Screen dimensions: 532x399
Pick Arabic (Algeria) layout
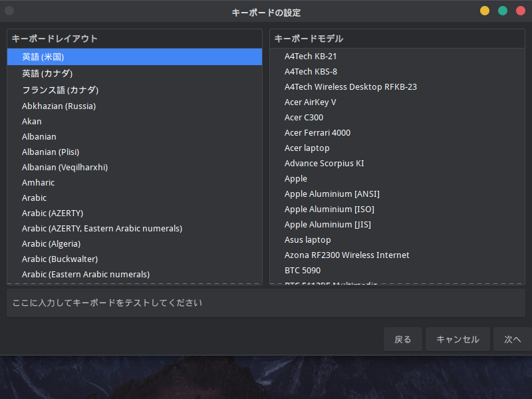pyautogui.click(x=134, y=243)
